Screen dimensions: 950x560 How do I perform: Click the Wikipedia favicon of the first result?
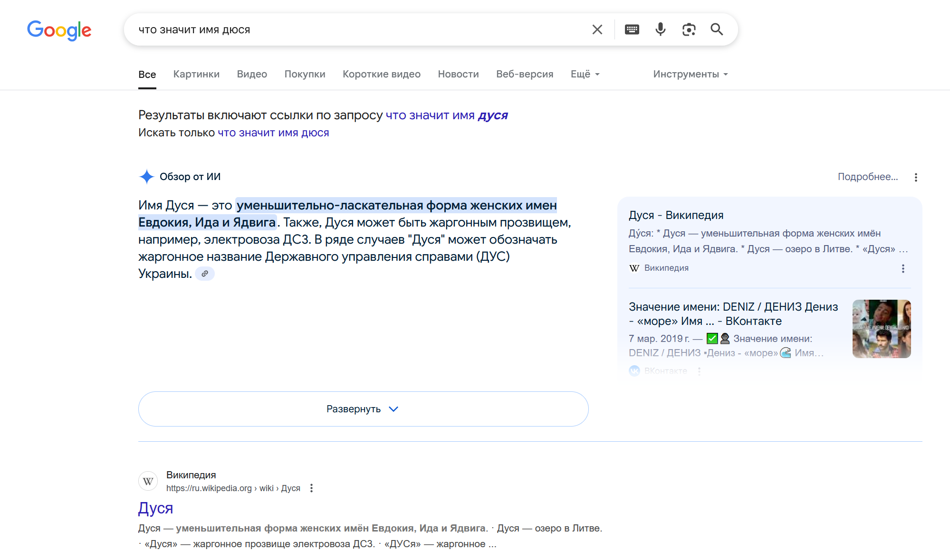click(148, 481)
